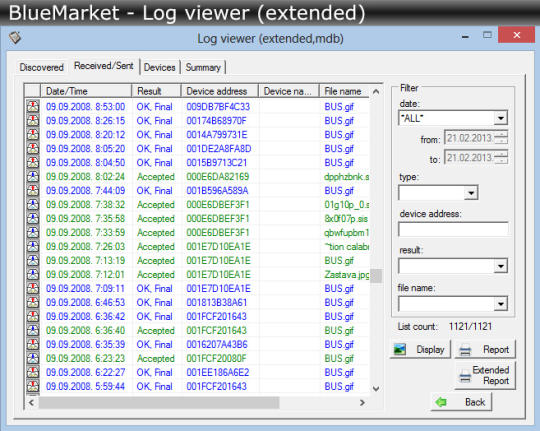This screenshot has height=431, width=540.
Task: Click the row icon for 09.09.2008. 7:09:11
Action: point(33,288)
